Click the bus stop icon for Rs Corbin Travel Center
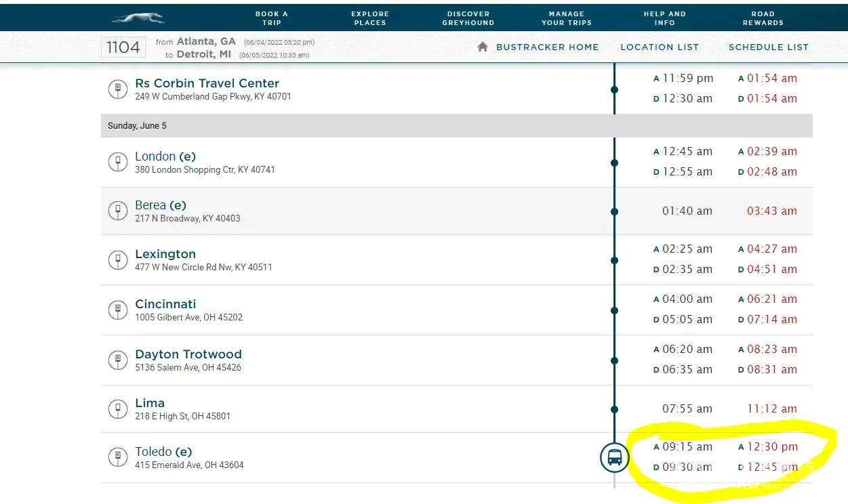 [118, 89]
